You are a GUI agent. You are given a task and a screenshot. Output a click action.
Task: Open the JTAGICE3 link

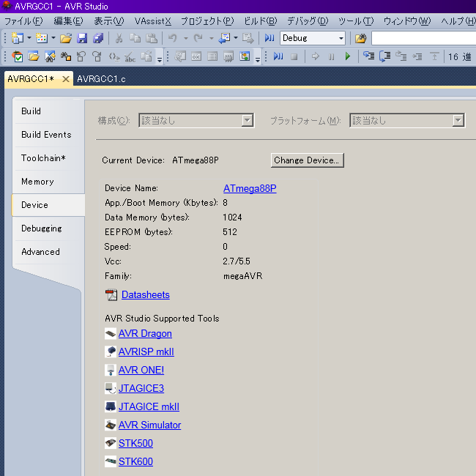click(x=141, y=388)
